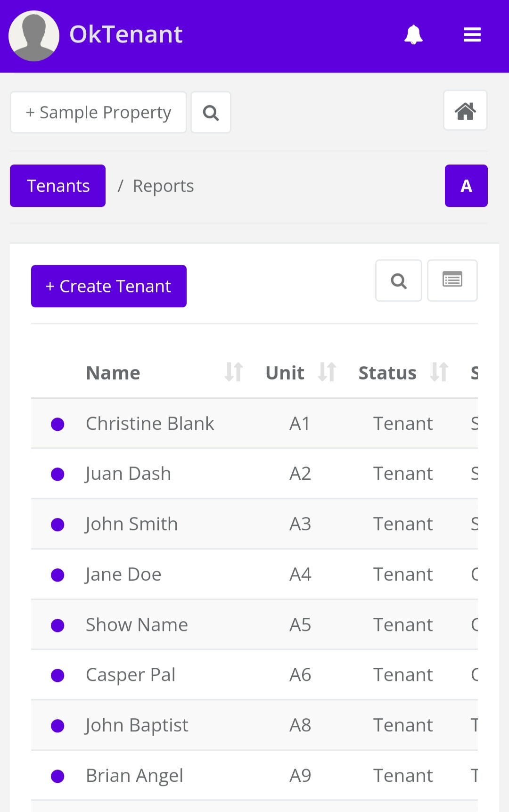
Task: Sort the table by Name column
Action: click(x=234, y=372)
